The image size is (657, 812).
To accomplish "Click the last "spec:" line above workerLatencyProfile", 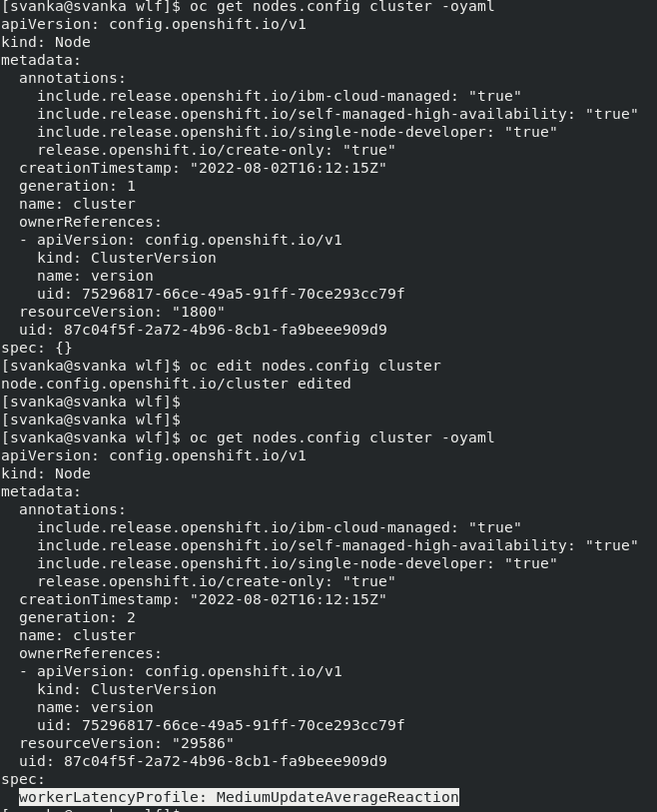I will (23, 779).
